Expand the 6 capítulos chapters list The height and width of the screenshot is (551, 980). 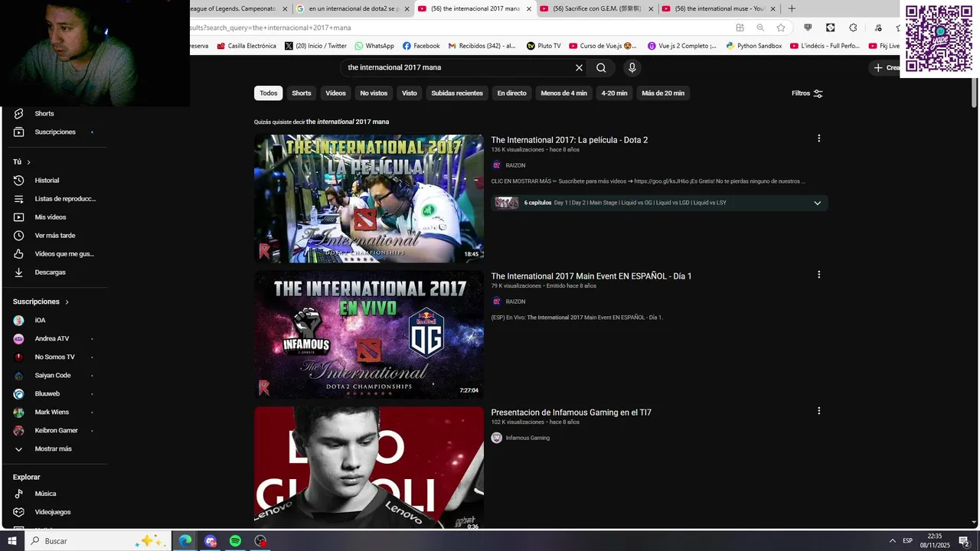tap(817, 203)
